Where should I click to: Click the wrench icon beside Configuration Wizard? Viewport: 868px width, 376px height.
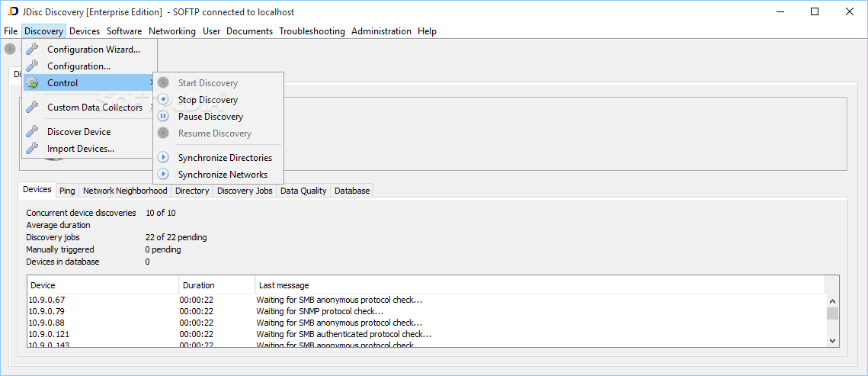[x=33, y=50]
